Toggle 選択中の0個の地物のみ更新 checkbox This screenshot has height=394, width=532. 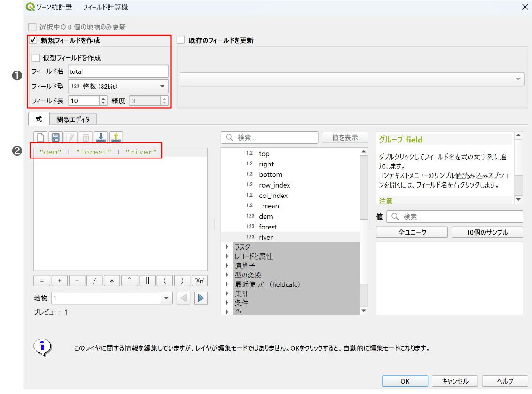pos(32,27)
